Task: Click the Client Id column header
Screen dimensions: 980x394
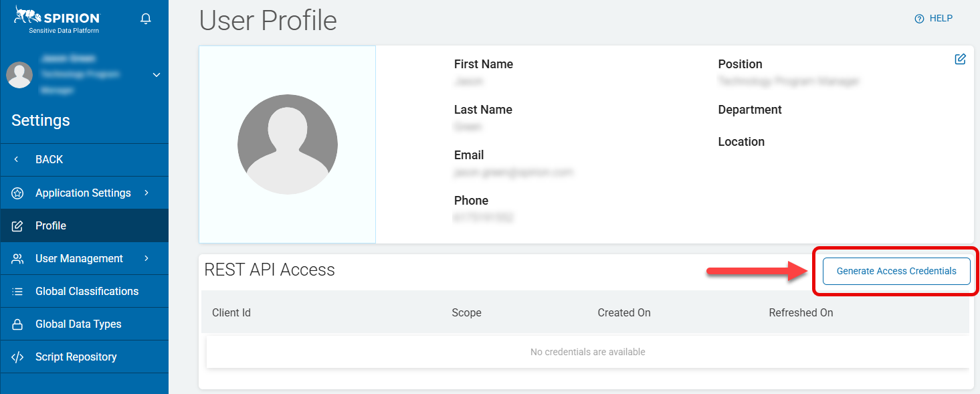Action: pos(231,312)
